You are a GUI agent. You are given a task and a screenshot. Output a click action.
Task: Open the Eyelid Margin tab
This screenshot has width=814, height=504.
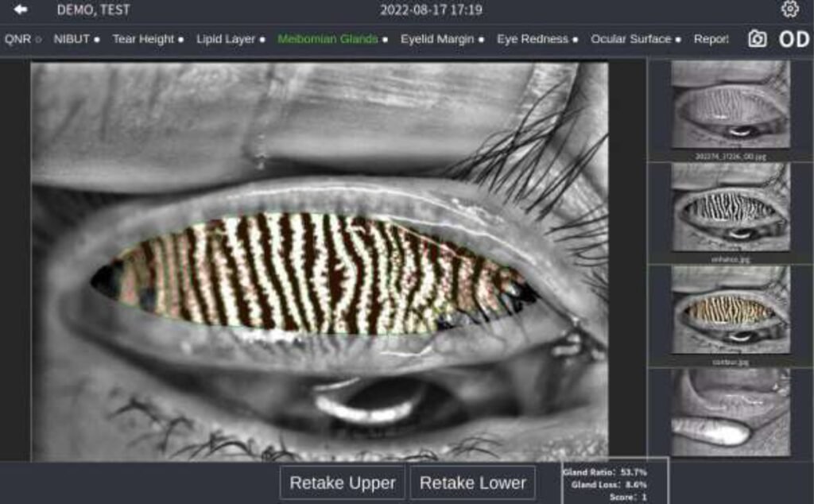click(x=442, y=39)
